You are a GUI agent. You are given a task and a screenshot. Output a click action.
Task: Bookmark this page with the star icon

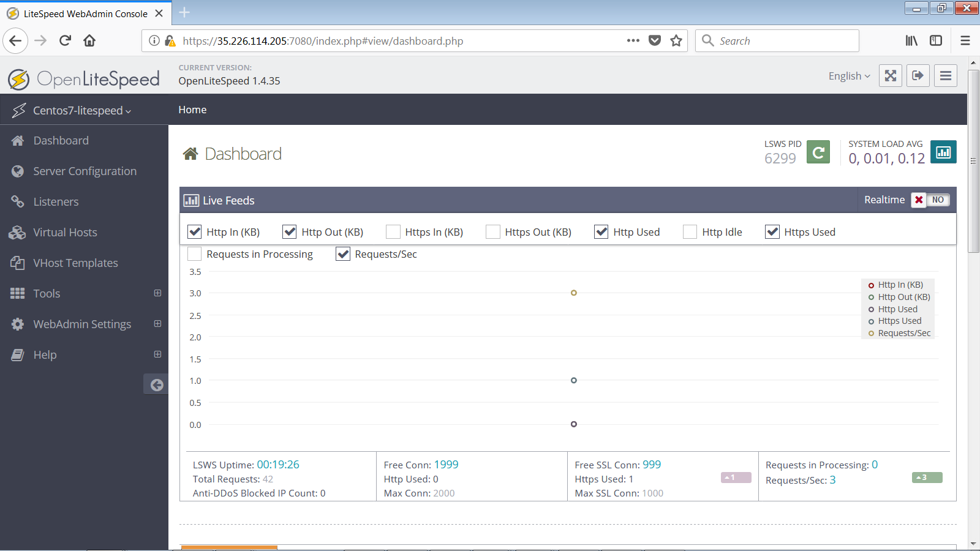tap(676, 41)
